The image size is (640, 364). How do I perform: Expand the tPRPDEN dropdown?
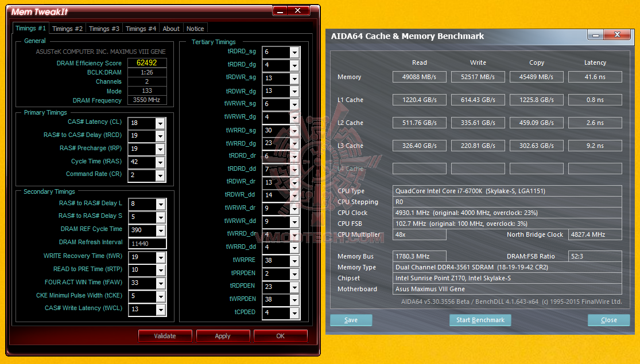pyautogui.click(x=294, y=274)
